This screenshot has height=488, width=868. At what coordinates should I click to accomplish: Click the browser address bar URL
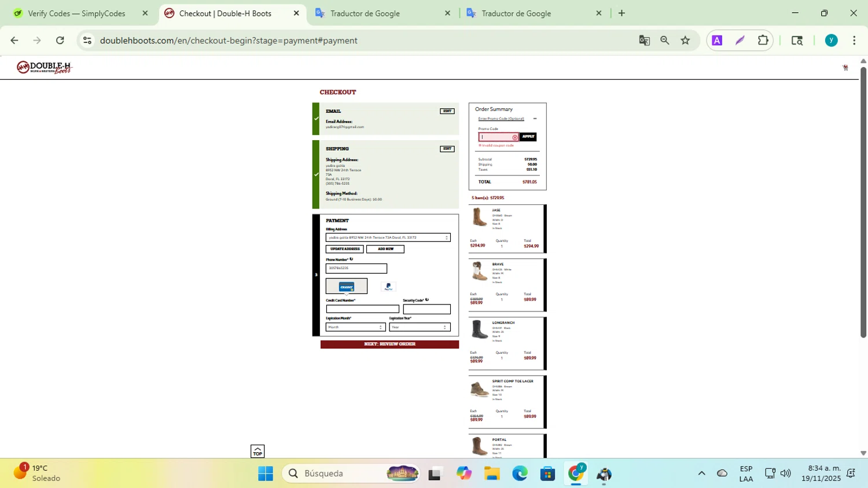tap(229, 41)
